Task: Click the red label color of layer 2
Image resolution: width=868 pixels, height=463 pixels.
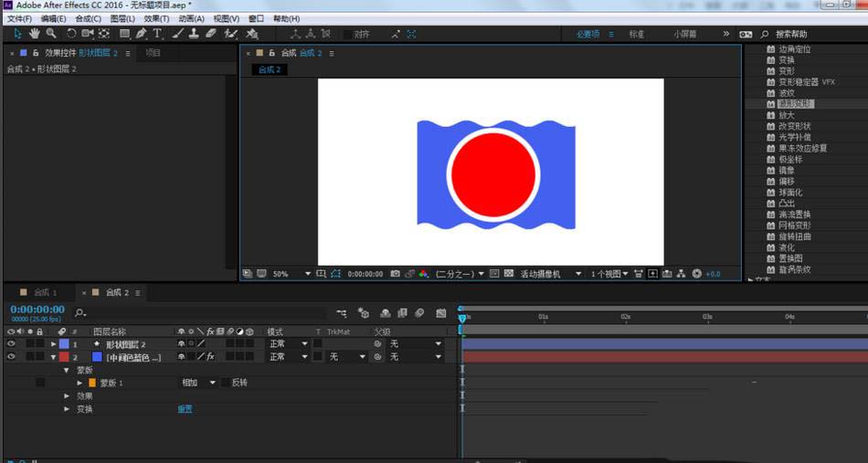Action: 64,357
